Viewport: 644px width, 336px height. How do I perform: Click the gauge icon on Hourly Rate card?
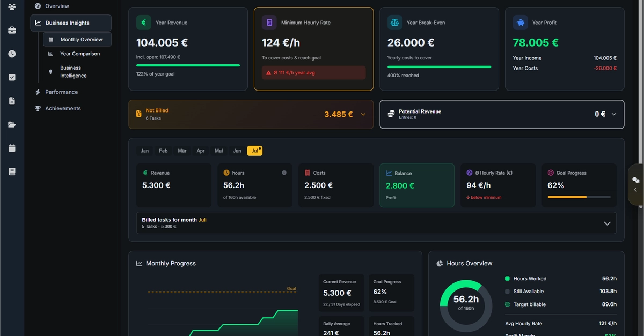[470, 173]
